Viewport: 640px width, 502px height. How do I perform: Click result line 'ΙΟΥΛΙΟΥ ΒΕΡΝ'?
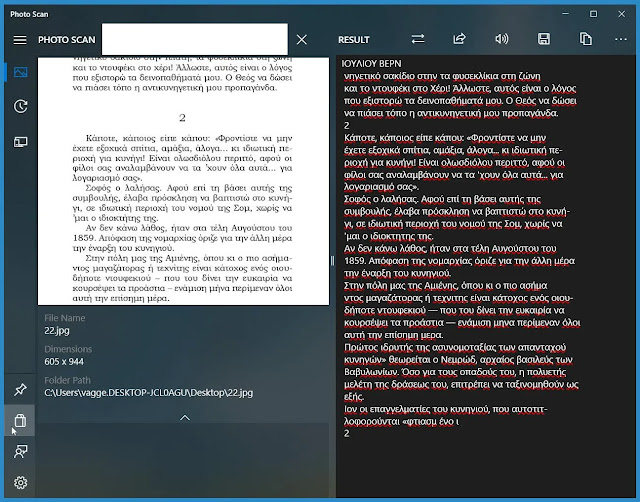[371, 64]
